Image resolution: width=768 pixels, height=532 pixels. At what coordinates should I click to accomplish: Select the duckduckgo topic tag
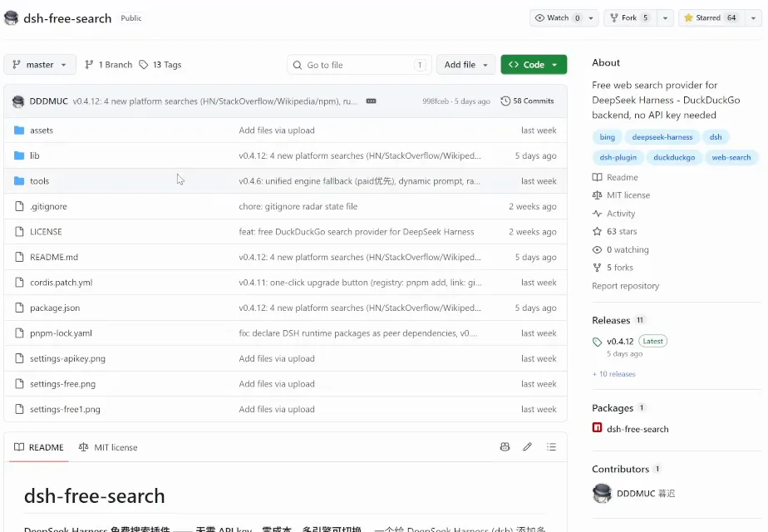674,158
